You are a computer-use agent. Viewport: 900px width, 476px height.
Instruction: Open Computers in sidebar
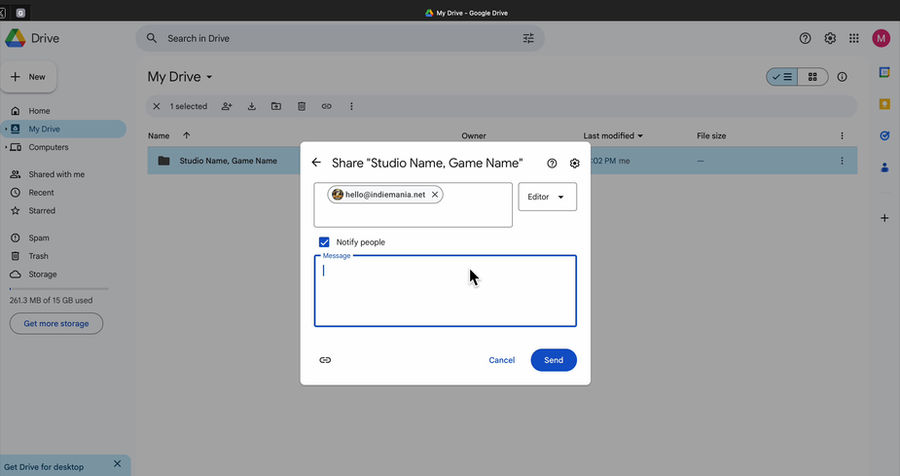[x=48, y=148]
